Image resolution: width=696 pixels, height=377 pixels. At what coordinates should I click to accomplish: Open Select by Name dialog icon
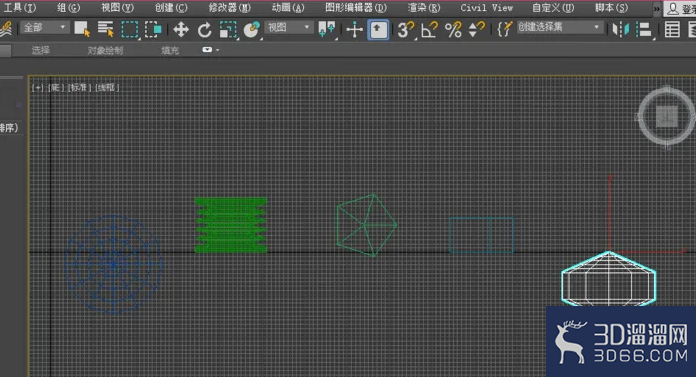click(106, 29)
